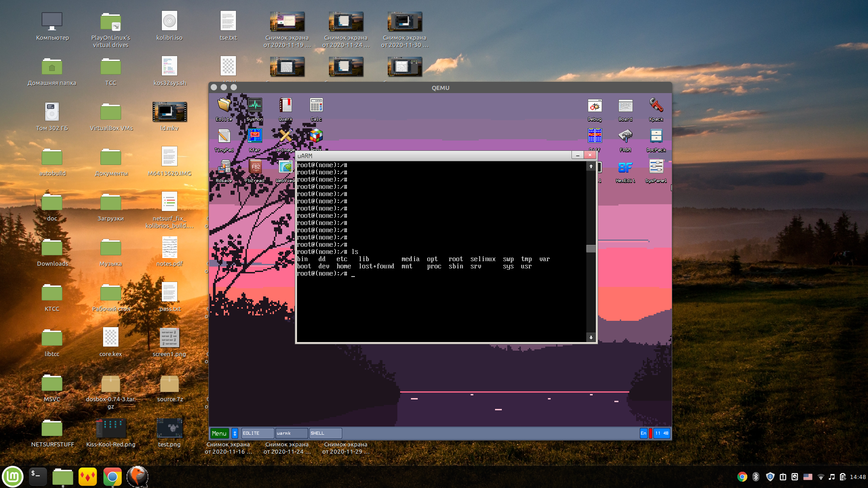Open the Linux Mint start menu

click(13, 477)
